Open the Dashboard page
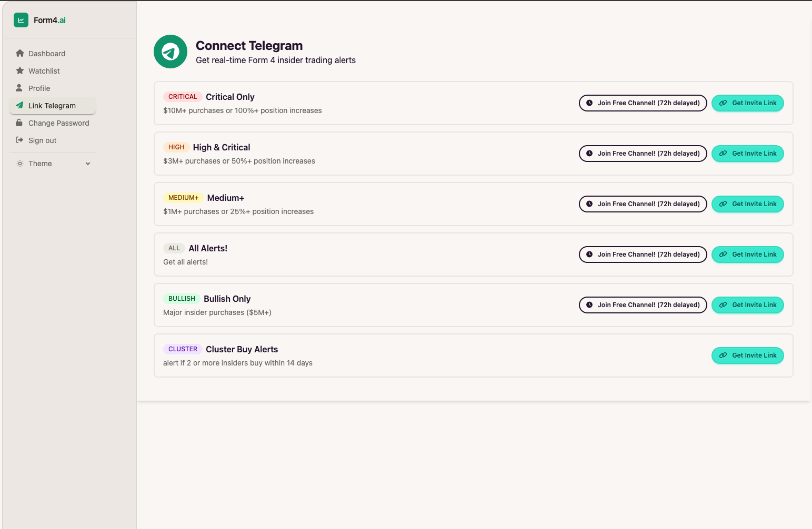 (x=53, y=53)
